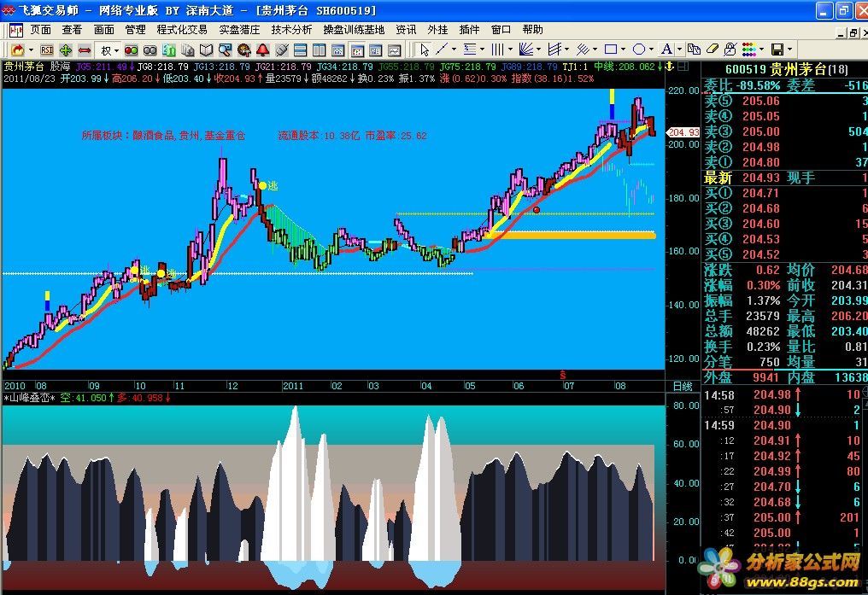Image resolution: width=868 pixels, height=595 pixels.
Task: Click the 山峰叠峦 indicator name label
Action: coord(29,398)
